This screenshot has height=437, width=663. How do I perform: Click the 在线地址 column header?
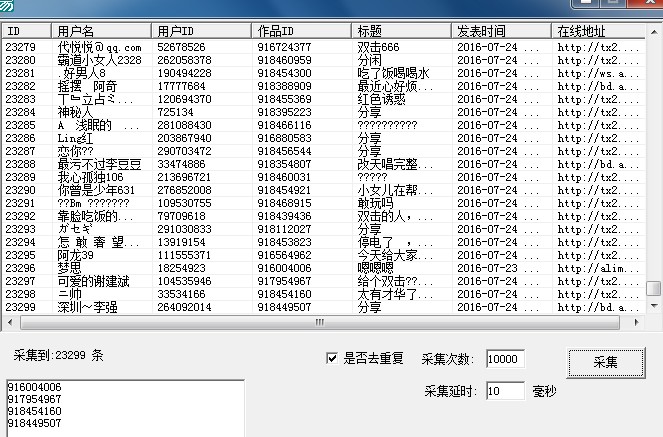(x=595, y=31)
